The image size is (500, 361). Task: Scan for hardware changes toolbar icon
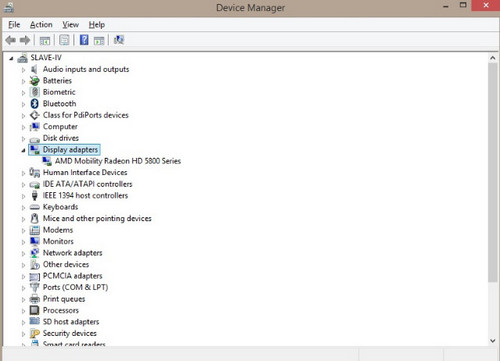(x=119, y=40)
